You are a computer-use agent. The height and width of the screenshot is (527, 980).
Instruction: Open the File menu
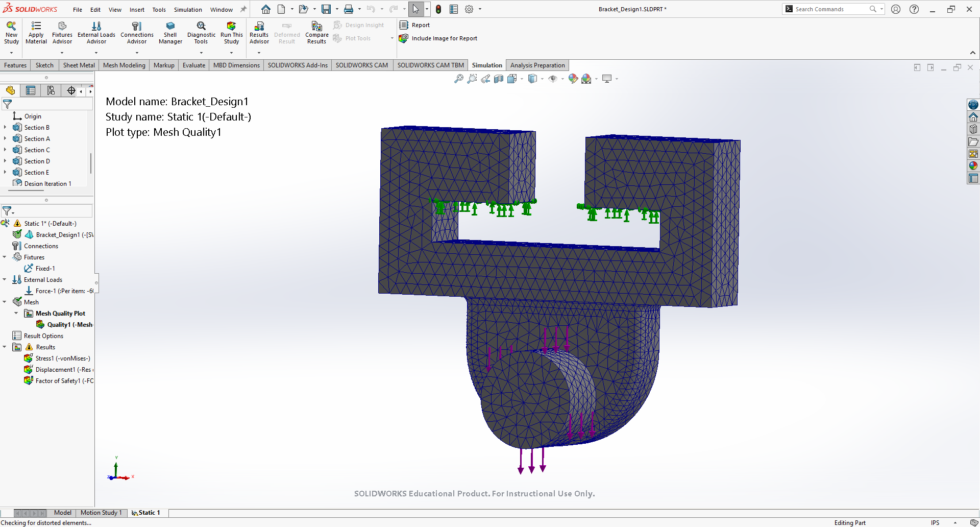tap(78, 10)
